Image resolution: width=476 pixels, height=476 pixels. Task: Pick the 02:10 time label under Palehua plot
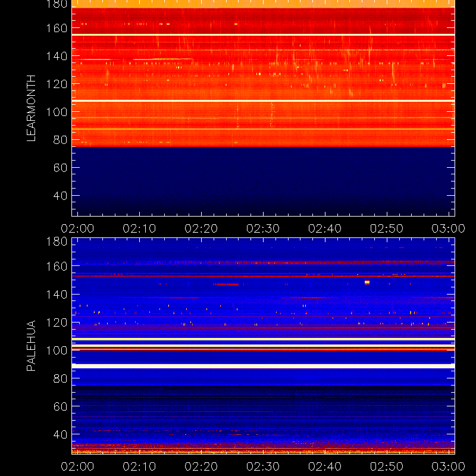click(139, 466)
